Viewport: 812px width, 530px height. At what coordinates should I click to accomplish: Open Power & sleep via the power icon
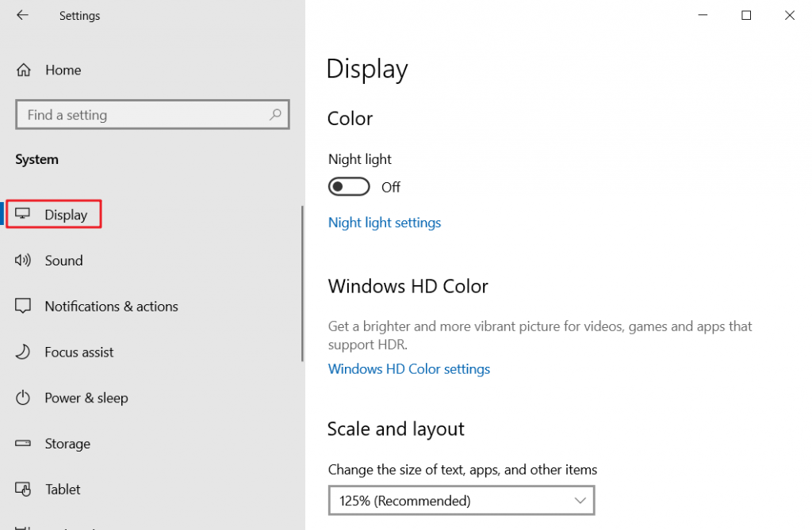[x=24, y=398]
